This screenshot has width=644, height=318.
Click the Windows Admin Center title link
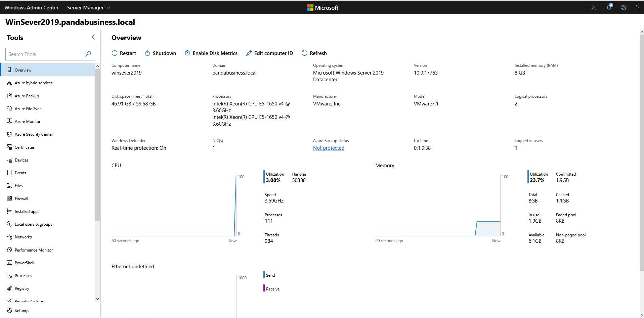[x=31, y=7]
